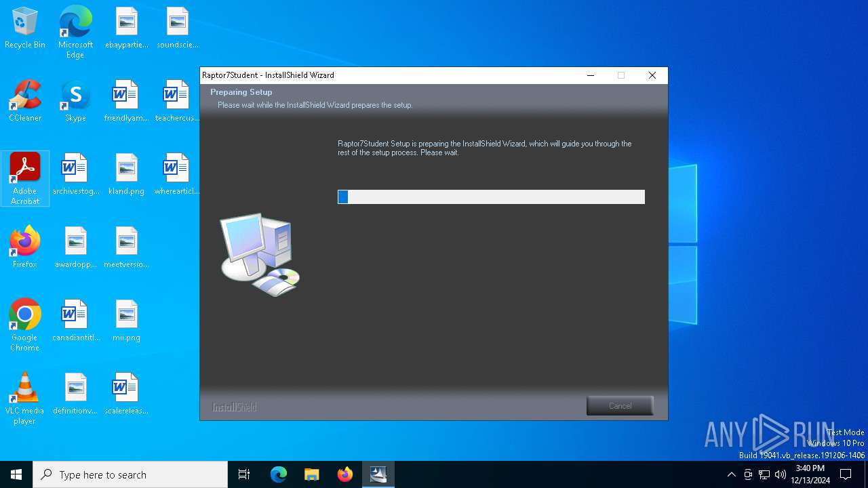
Task: Open the notification center
Action: [846, 474]
